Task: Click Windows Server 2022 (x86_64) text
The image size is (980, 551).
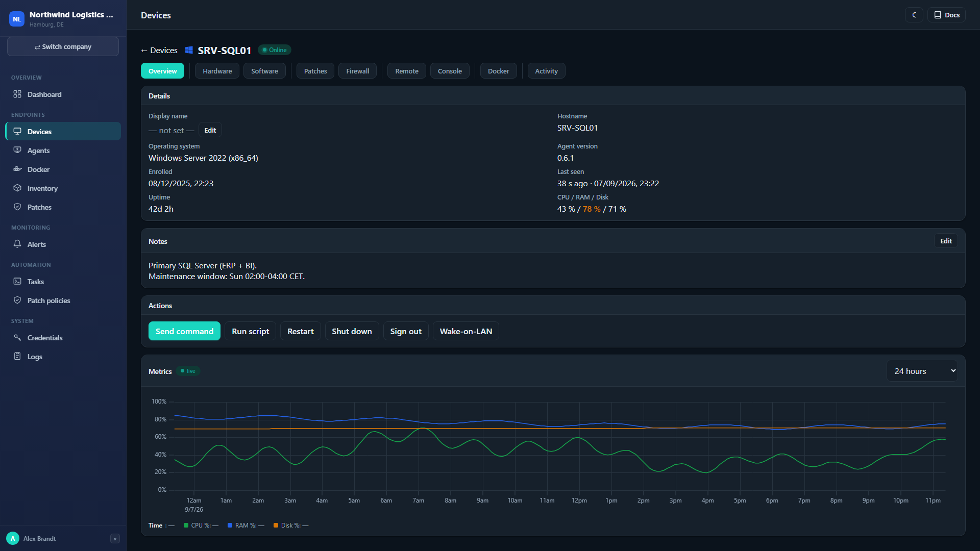Action: coord(203,158)
